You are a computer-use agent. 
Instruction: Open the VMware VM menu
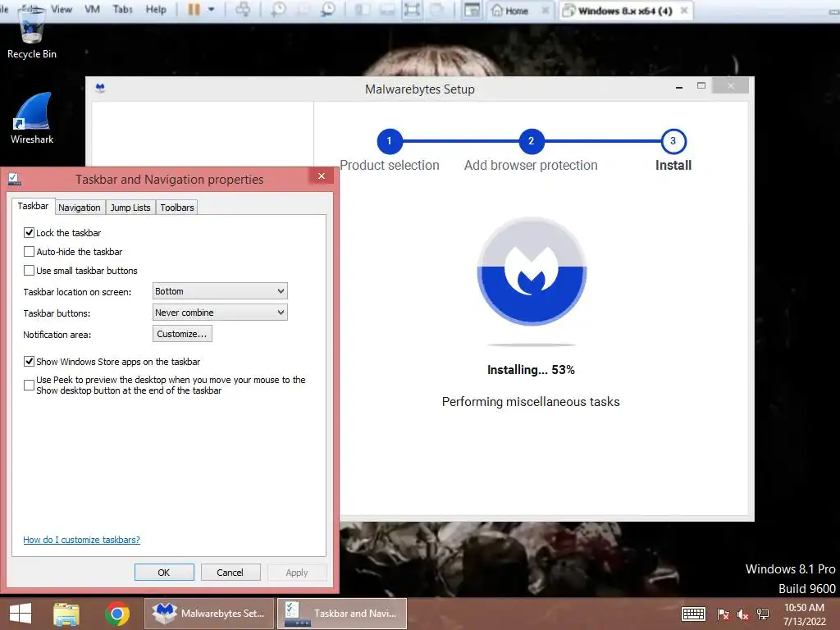click(92, 9)
